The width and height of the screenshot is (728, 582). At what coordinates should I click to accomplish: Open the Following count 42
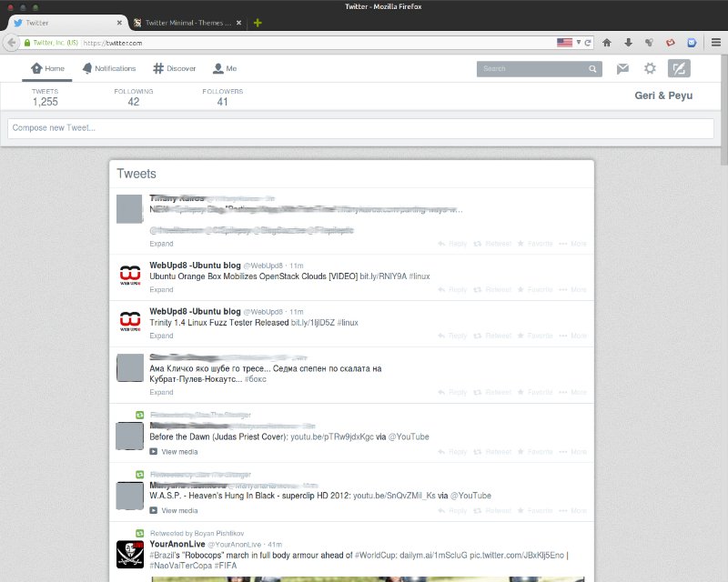pos(134,97)
